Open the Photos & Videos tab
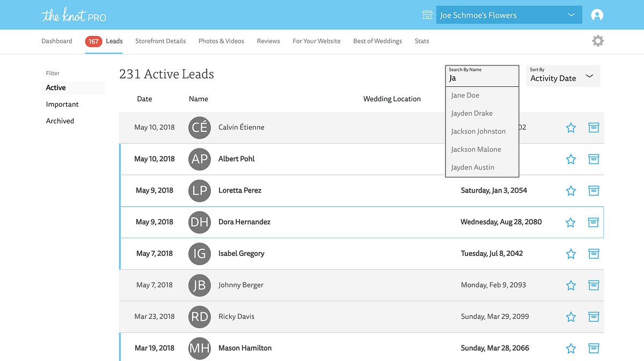The height and width of the screenshot is (361, 644). [x=221, y=41]
